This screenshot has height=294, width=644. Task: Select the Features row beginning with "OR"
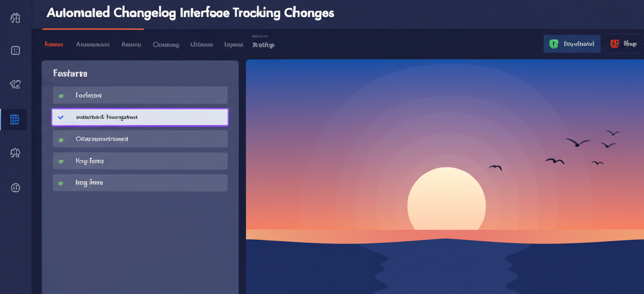pos(140,139)
